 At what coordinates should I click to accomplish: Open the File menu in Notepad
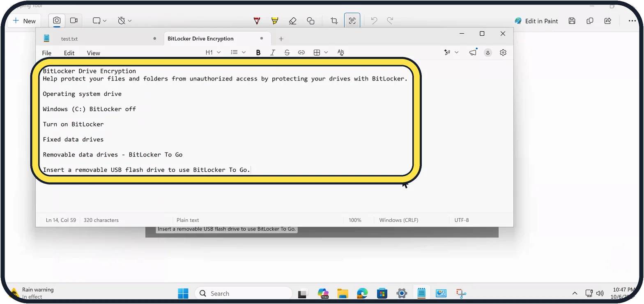[x=47, y=53]
